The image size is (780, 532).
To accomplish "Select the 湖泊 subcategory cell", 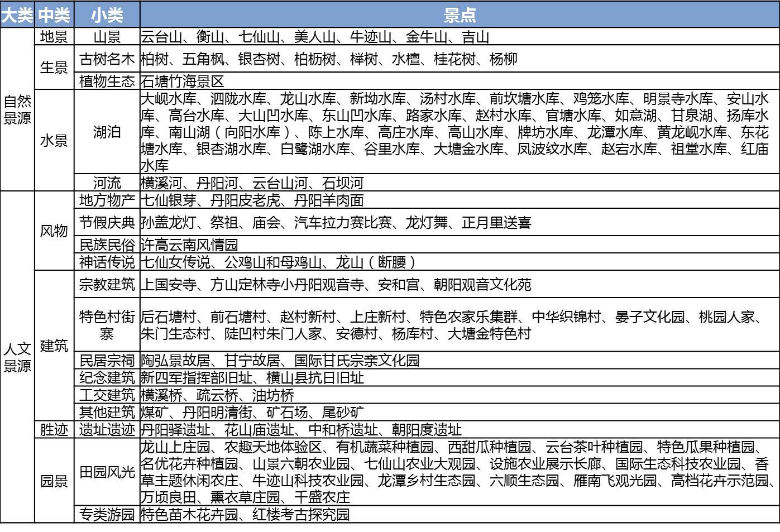I will tap(107, 132).
